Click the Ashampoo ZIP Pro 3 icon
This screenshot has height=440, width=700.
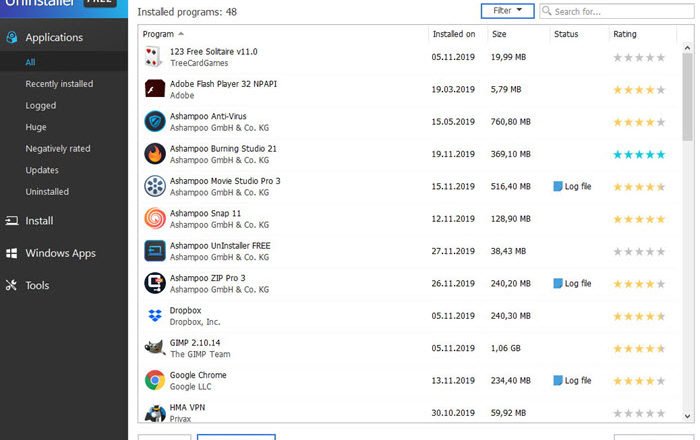click(x=154, y=283)
